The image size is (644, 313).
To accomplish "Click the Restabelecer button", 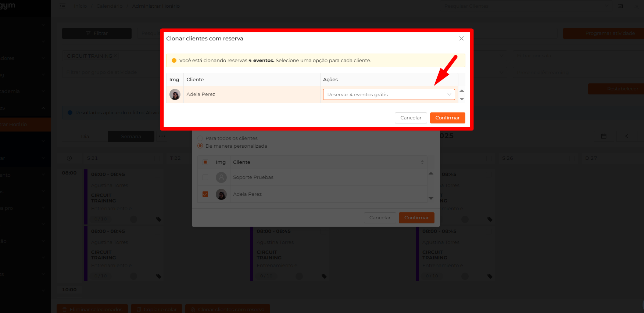I will pos(616,89).
